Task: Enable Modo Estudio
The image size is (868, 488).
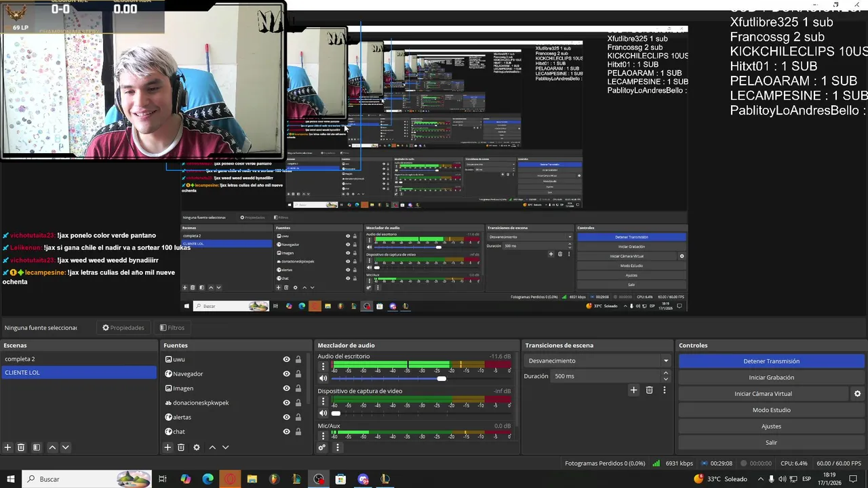Action: pyautogui.click(x=771, y=410)
